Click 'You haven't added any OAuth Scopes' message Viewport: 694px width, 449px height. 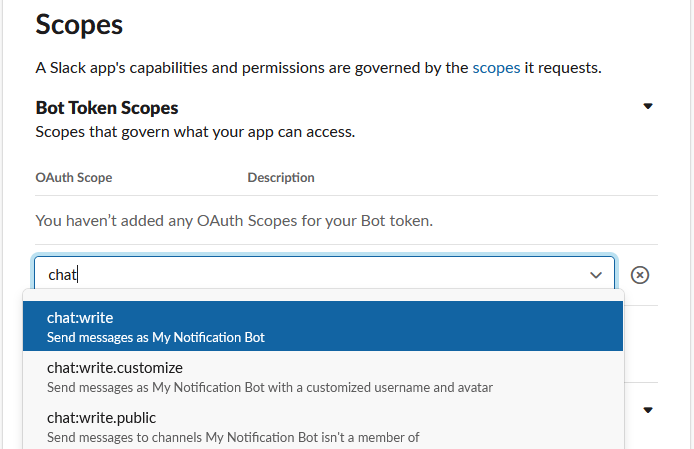234,221
